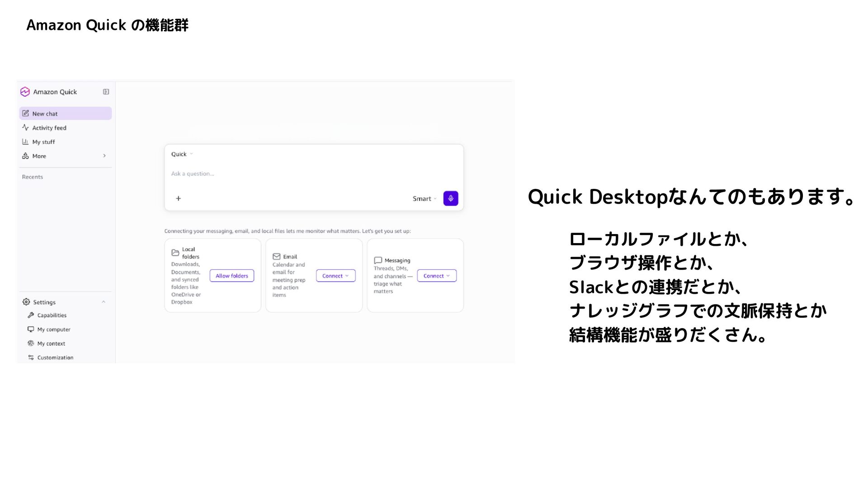Click the Email envelope icon
The height and width of the screenshot is (488, 868).
click(x=277, y=257)
